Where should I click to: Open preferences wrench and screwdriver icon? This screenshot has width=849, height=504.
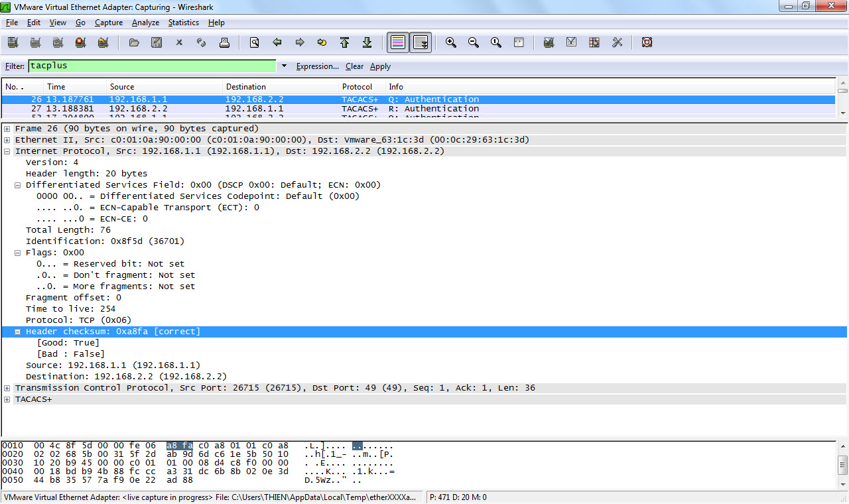click(x=618, y=42)
